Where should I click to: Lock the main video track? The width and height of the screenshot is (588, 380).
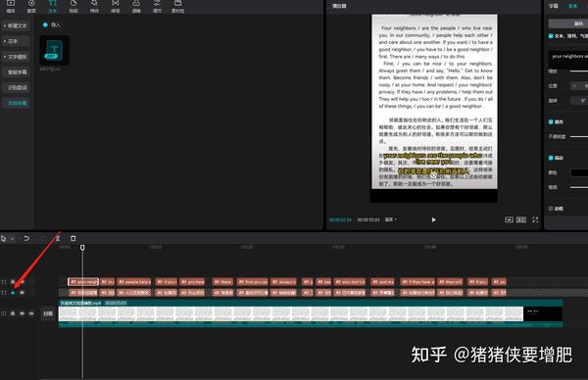coord(13,313)
